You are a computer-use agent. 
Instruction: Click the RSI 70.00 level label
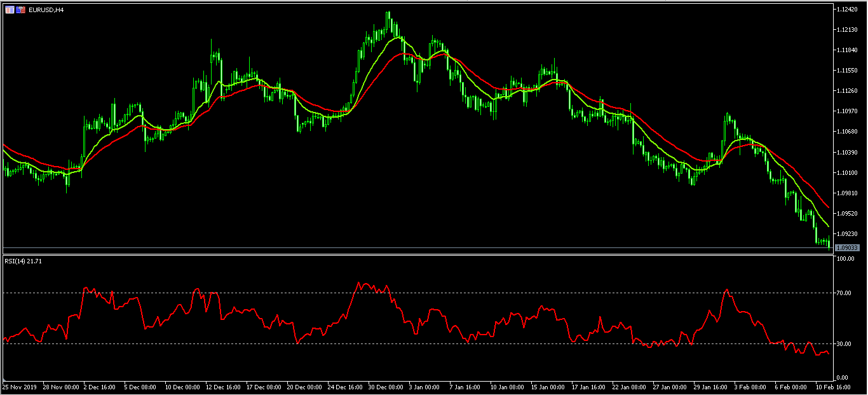(x=844, y=293)
